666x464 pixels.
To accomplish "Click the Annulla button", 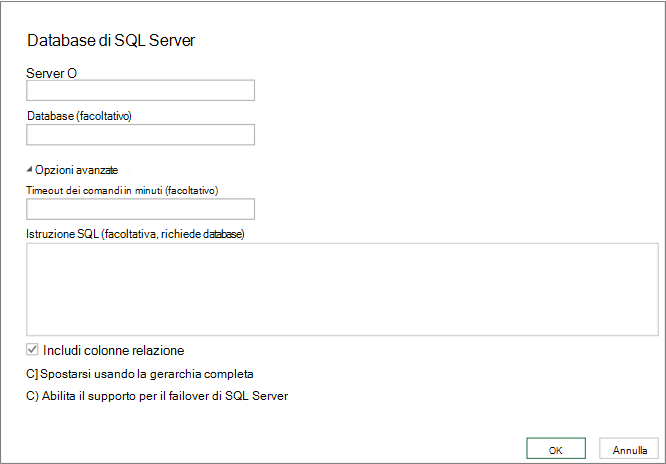I will (629, 449).
